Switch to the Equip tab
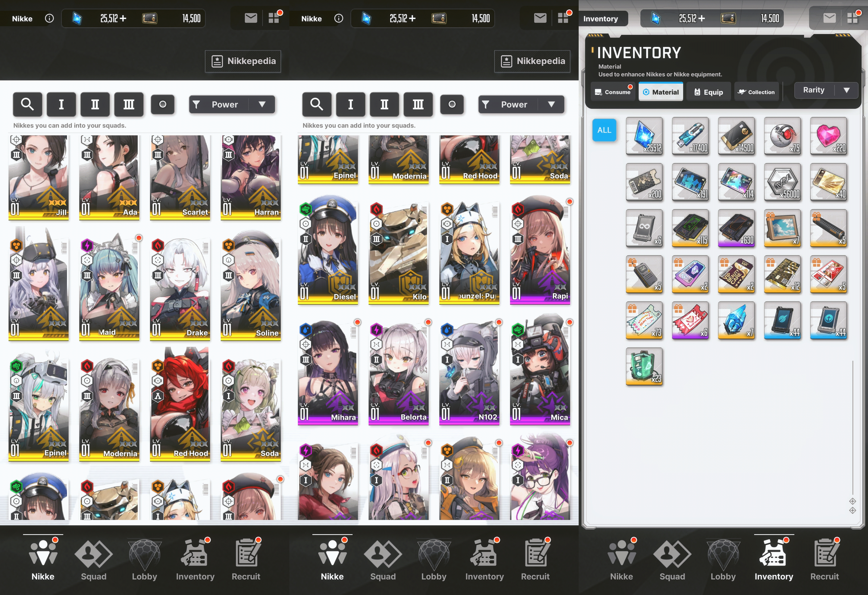 708,92
